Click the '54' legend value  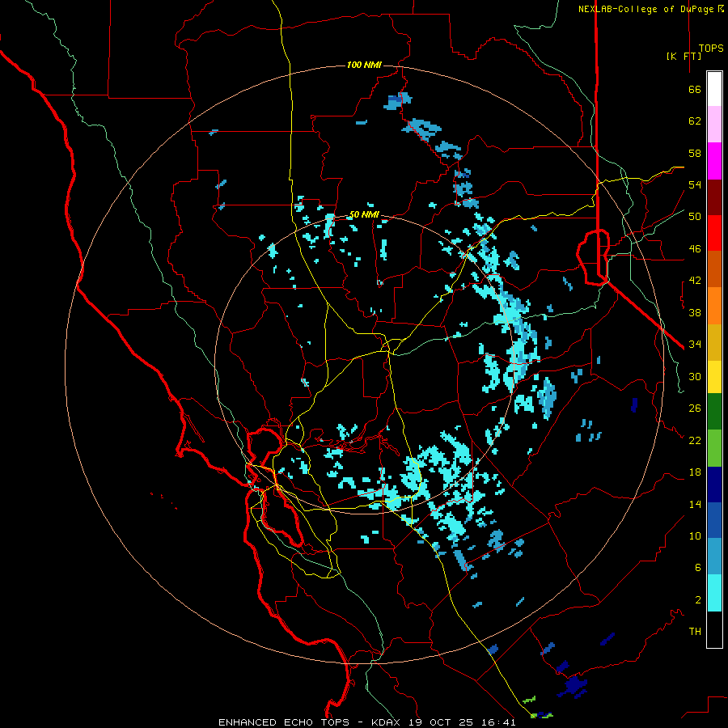[x=695, y=184]
